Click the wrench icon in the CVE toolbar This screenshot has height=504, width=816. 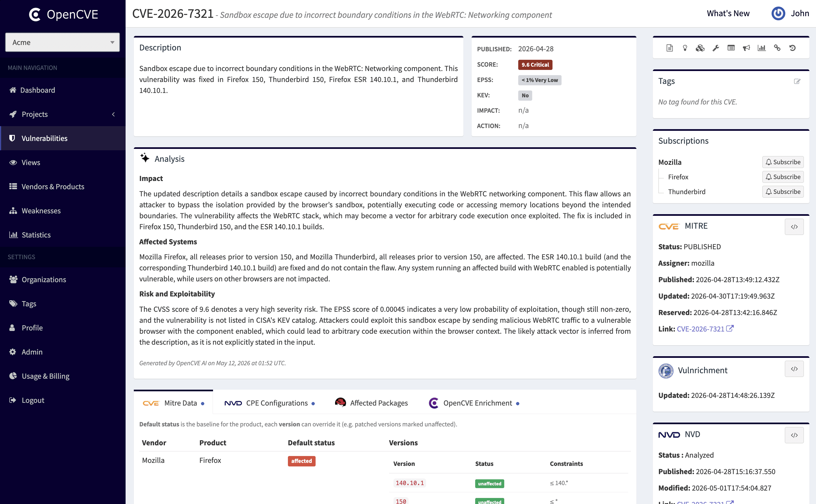[716, 48]
